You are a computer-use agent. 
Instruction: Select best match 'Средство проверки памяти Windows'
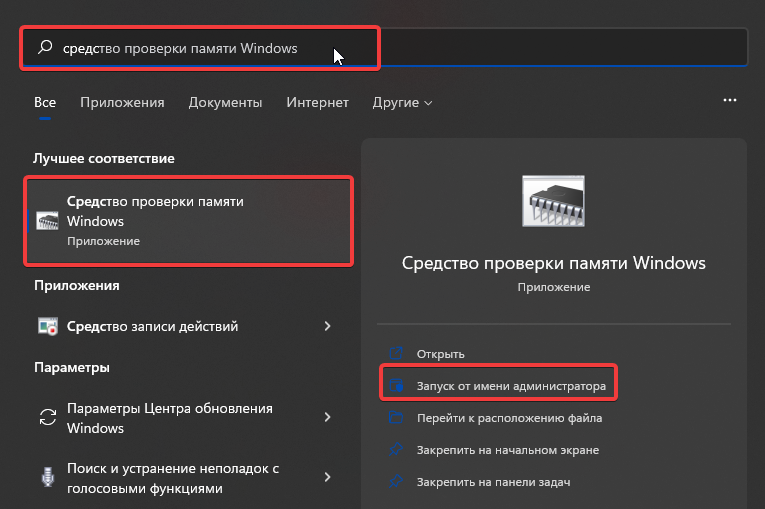tap(189, 221)
